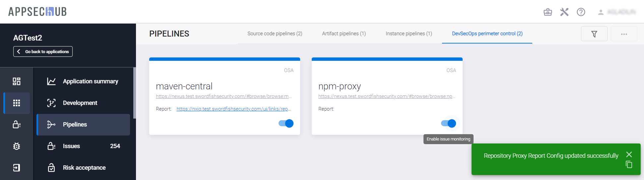Click the bug icon in the left rail

pos(17,146)
